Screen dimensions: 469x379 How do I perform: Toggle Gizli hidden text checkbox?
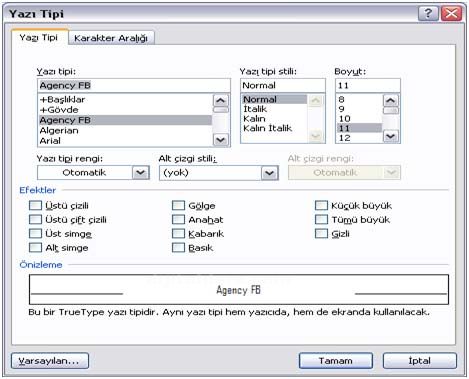pos(321,233)
